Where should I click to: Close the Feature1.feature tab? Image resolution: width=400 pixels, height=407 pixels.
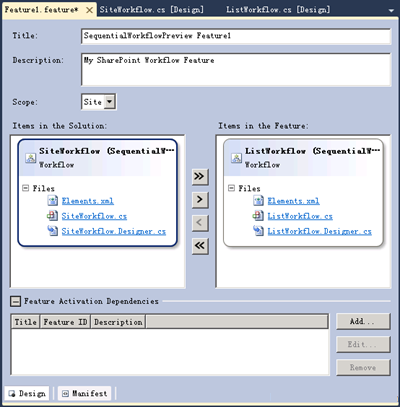89,10
